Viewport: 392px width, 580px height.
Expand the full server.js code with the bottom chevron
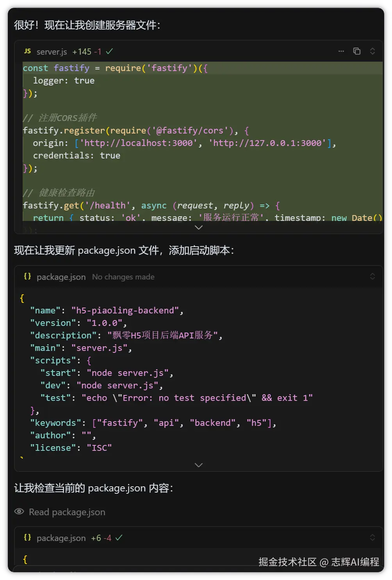tap(198, 227)
